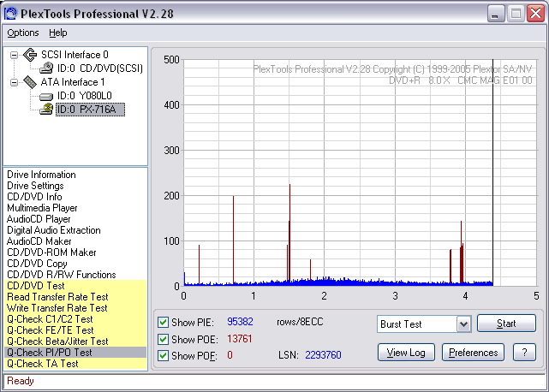Toggle the Show POE checkbox
The height and width of the screenshot is (392, 549).
[x=163, y=339]
